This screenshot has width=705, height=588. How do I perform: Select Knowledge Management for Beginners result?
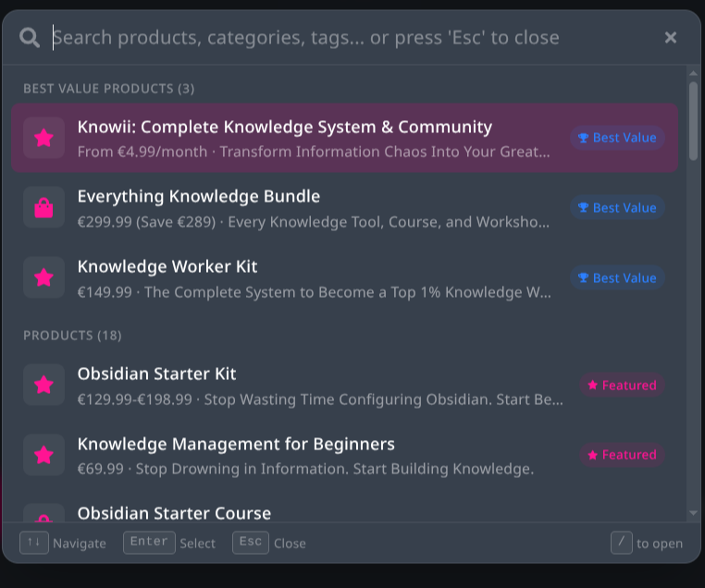tap(236, 445)
